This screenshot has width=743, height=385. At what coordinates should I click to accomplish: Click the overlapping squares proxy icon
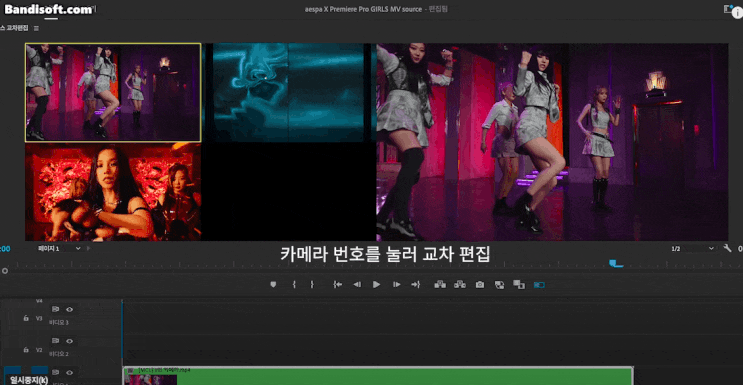519,284
